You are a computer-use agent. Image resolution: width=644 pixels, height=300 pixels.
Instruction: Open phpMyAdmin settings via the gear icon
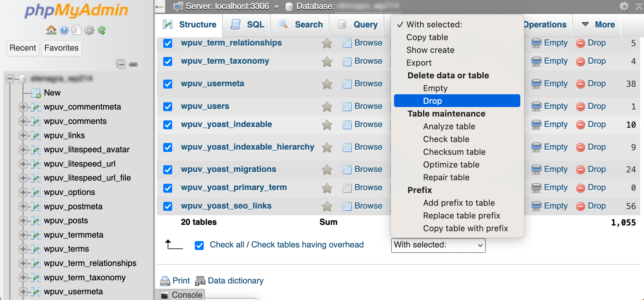[89, 30]
